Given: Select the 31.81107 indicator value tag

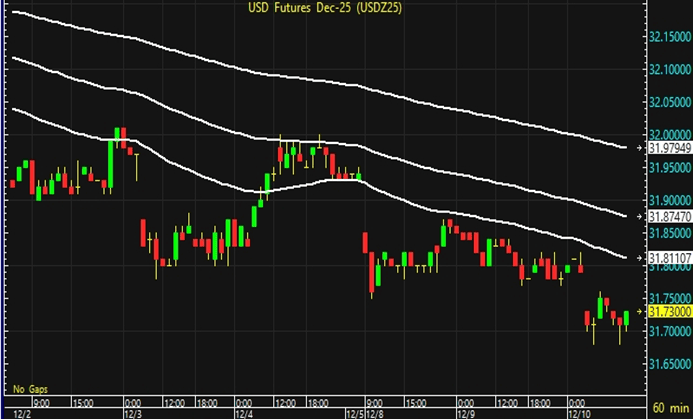Looking at the screenshot, I should click(x=668, y=258).
